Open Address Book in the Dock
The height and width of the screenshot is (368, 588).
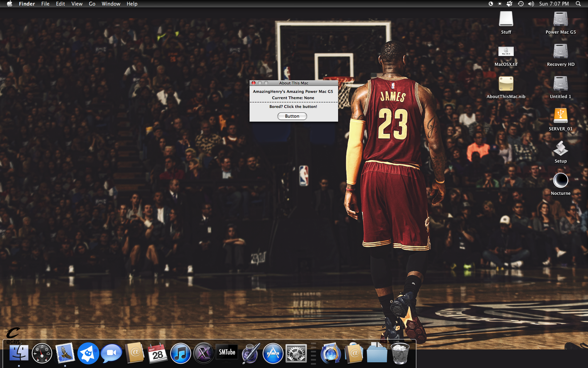tap(135, 353)
